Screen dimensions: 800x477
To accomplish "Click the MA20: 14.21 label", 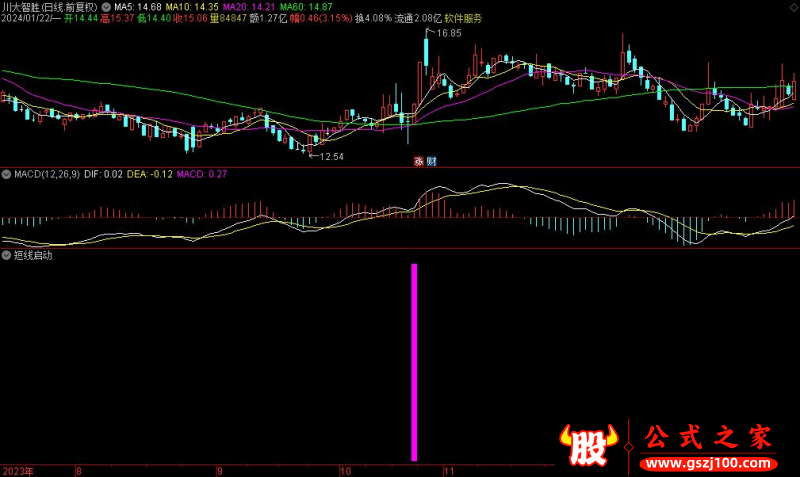I will (248, 7).
